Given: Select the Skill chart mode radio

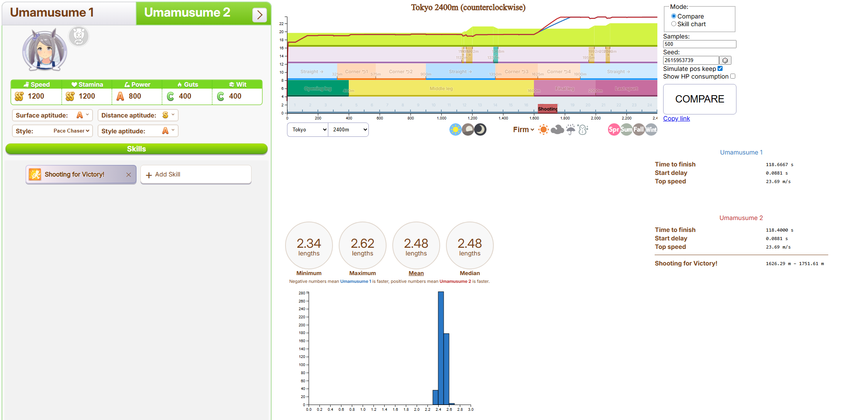Looking at the screenshot, I should (674, 24).
